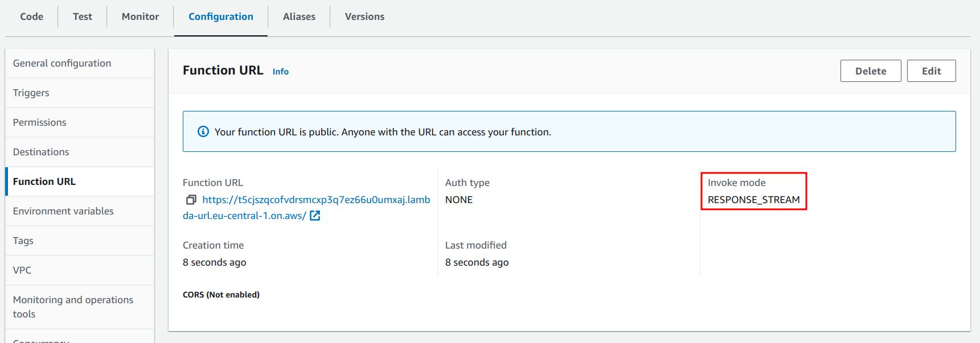Click the NONE auth type value
980x343 pixels.
(459, 200)
